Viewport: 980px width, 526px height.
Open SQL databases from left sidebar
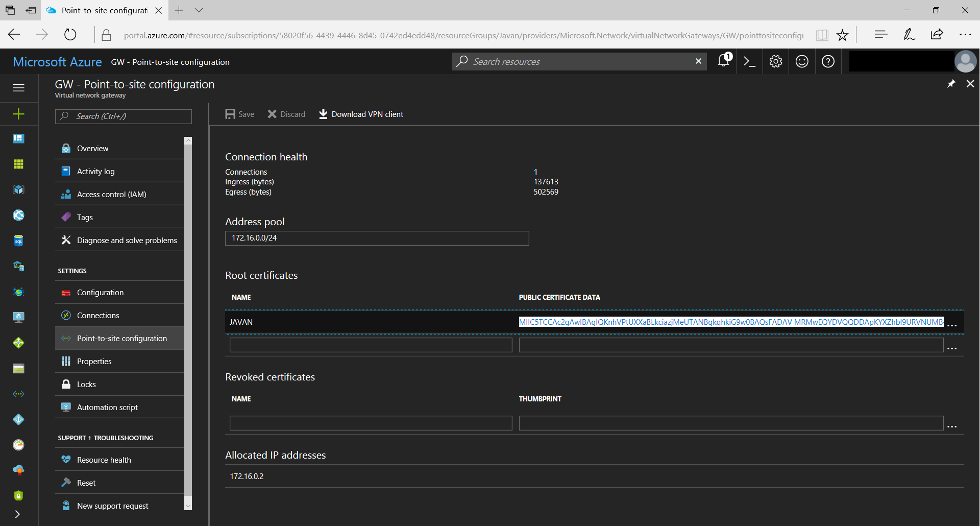point(18,241)
